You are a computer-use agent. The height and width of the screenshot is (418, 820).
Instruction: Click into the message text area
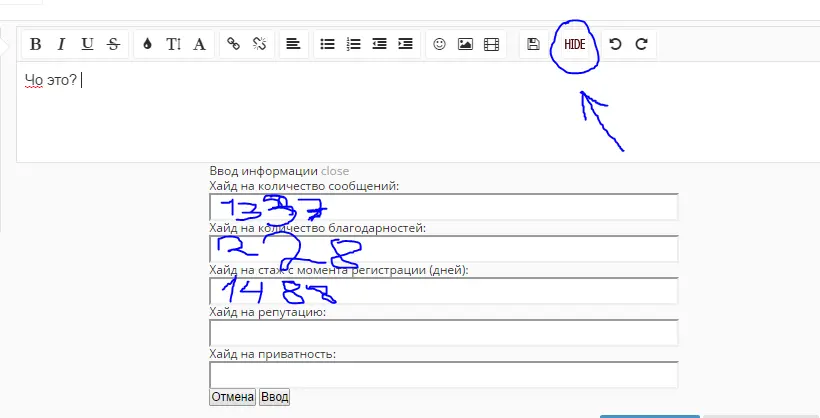[x=418, y=111]
